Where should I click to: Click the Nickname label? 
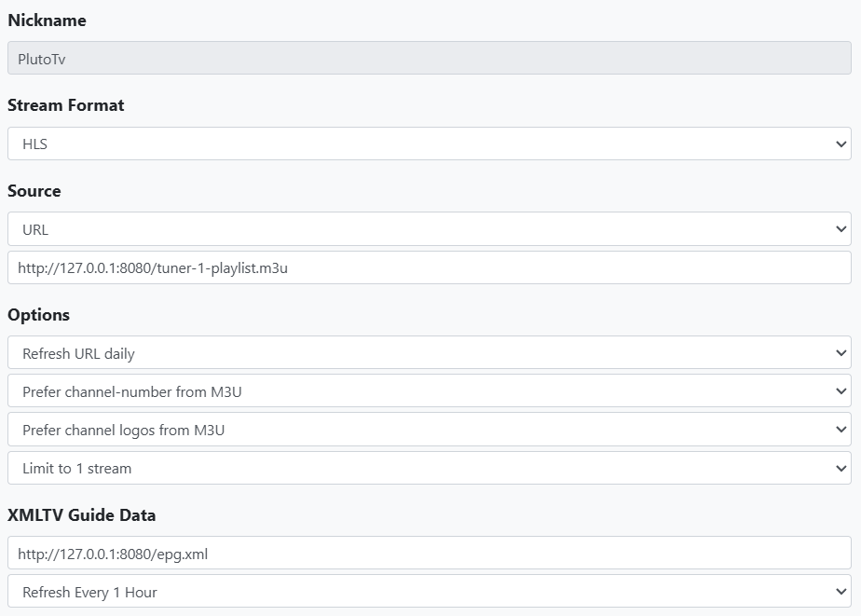pyautogui.click(x=47, y=21)
